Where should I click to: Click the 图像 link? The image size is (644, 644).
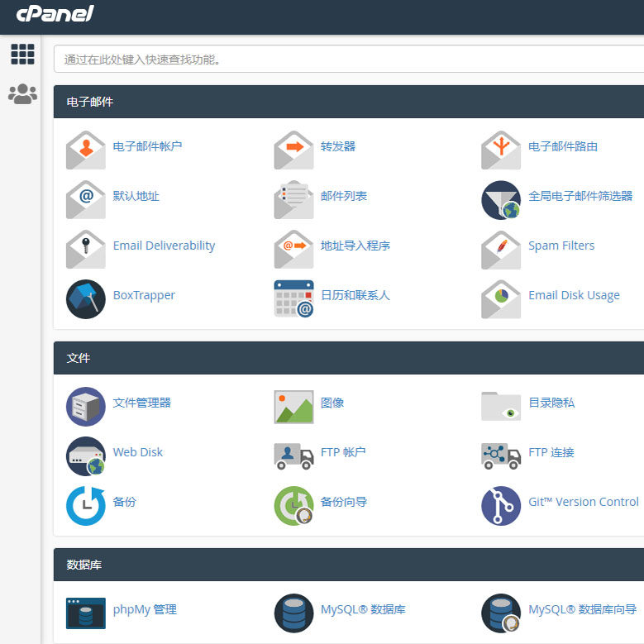(332, 403)
